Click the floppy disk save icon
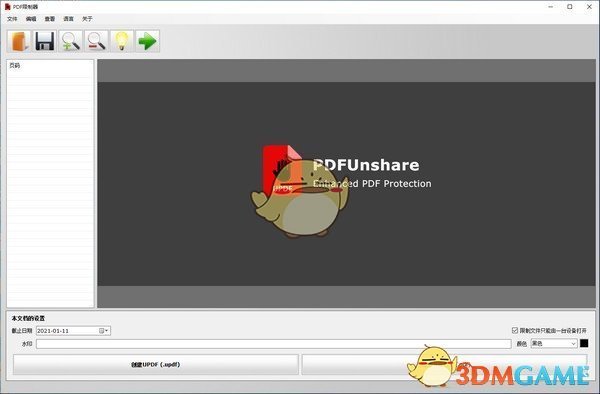The width and height of the screenshot is (600, 394). (x=45, y=41)
